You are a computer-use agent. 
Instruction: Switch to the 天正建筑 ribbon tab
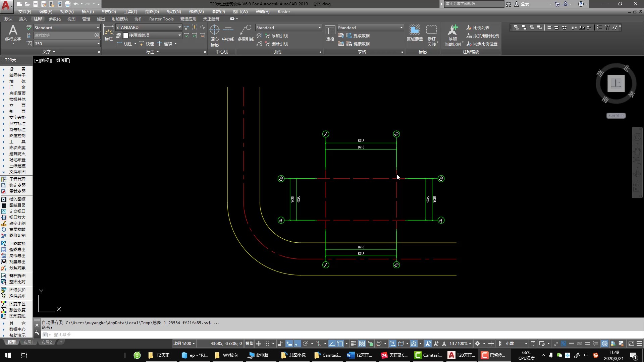(211, 19)
